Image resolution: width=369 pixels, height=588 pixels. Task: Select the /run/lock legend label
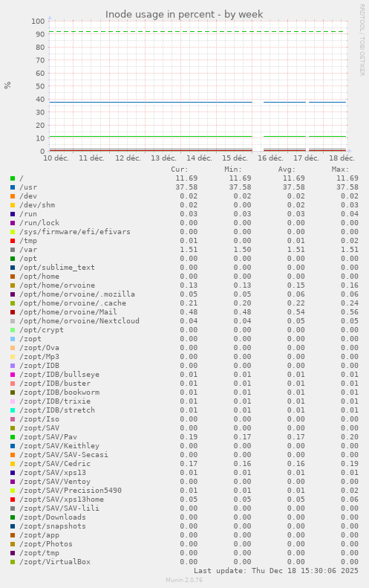pyautogui.click(x=39, y=223)
